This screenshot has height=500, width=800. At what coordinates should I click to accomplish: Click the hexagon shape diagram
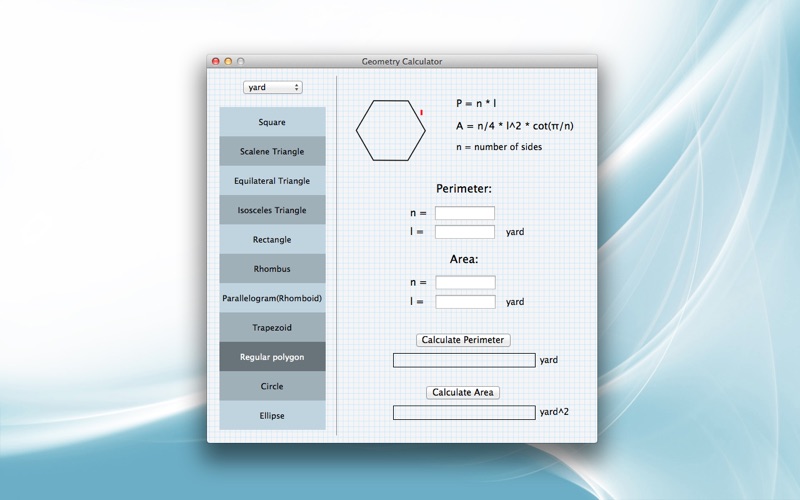tap(391, 130)
